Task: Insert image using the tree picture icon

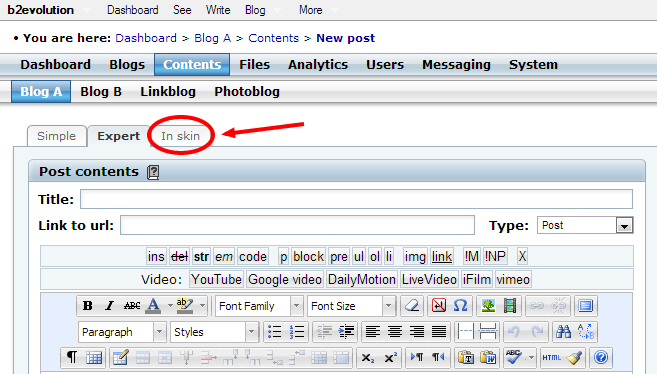Action: click(488, 306)
